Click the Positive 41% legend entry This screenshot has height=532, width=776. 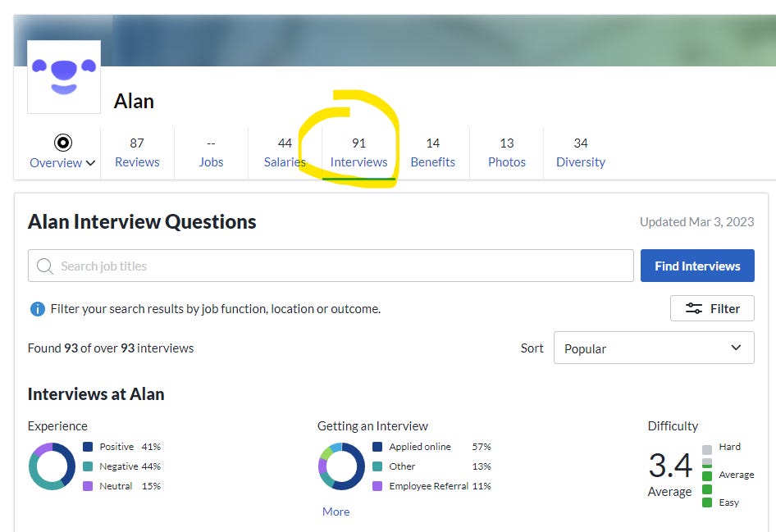(122, 447)
